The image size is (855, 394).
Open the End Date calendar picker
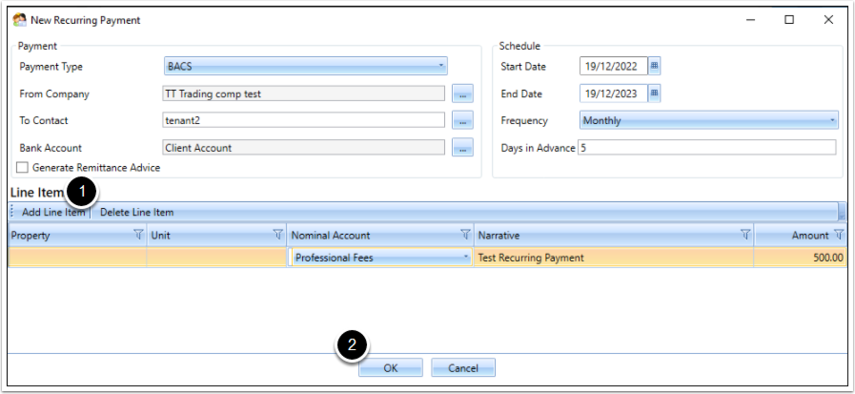(654, 94)
